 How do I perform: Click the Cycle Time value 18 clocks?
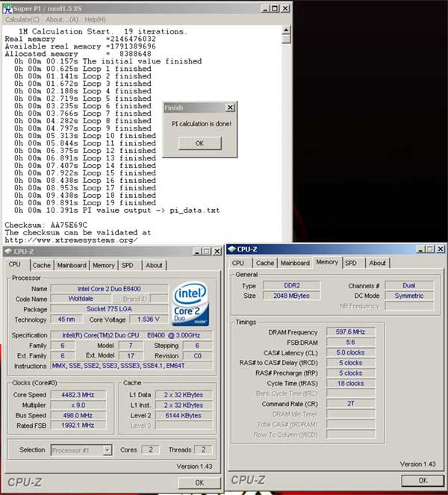point(350,384)
